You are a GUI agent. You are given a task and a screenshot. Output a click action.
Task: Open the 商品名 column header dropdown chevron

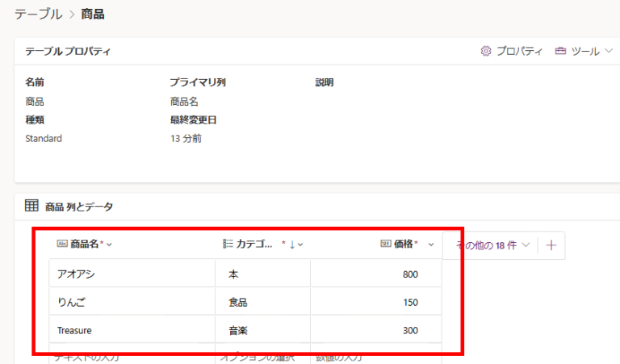[110, 245]
